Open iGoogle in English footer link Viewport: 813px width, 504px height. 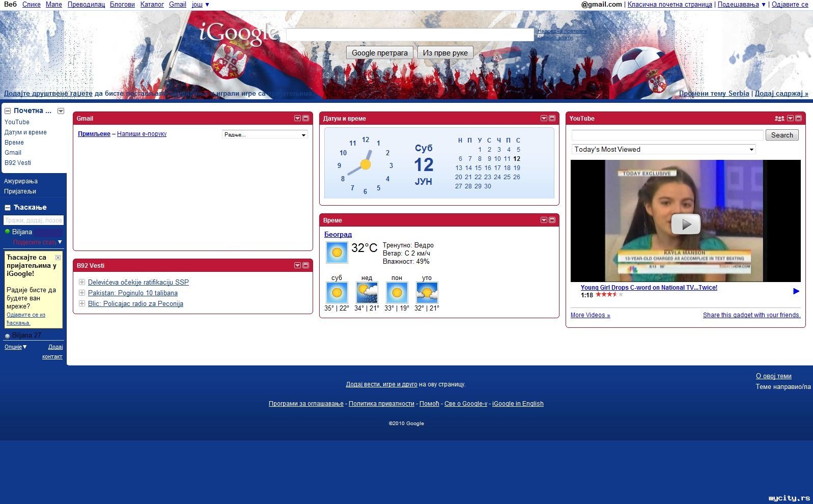click(x=518, y=404)
